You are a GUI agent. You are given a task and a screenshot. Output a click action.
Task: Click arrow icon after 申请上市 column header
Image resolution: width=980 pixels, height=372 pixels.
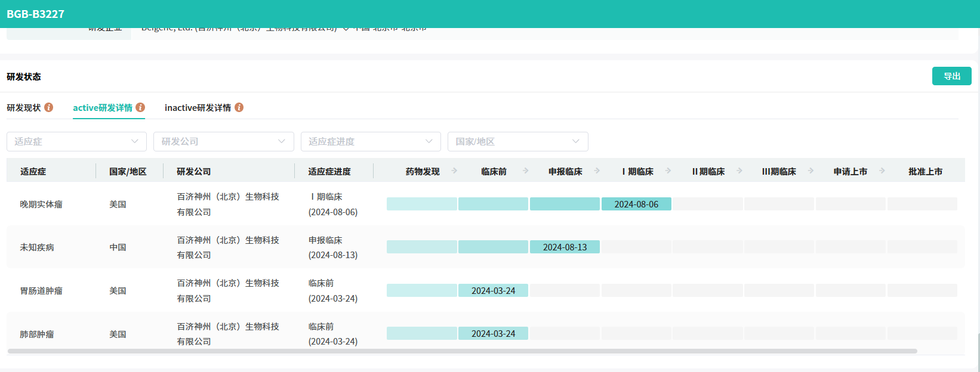click(882, 171)
